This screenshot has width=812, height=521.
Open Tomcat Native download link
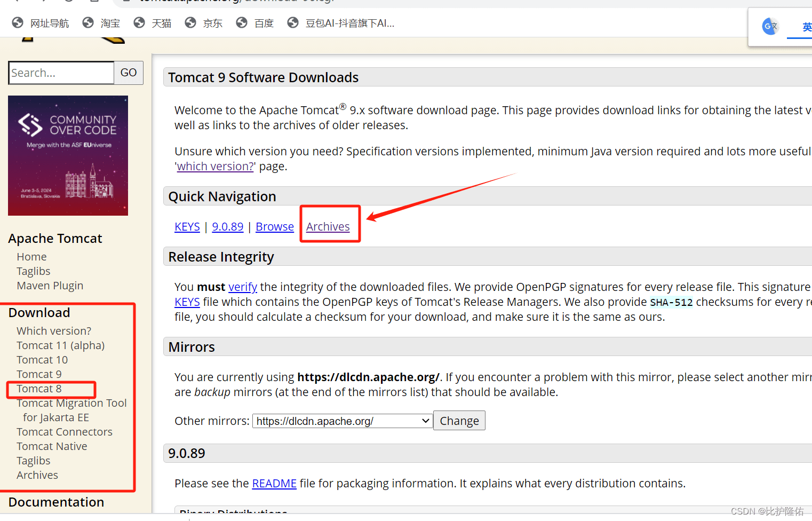[x=52, y=446]
